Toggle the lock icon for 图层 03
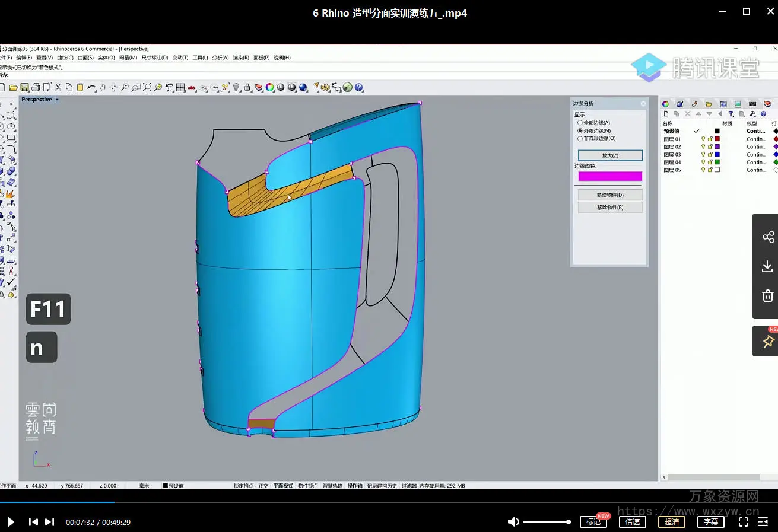Screen dimensions: 778x532 [x=710, y=154]
